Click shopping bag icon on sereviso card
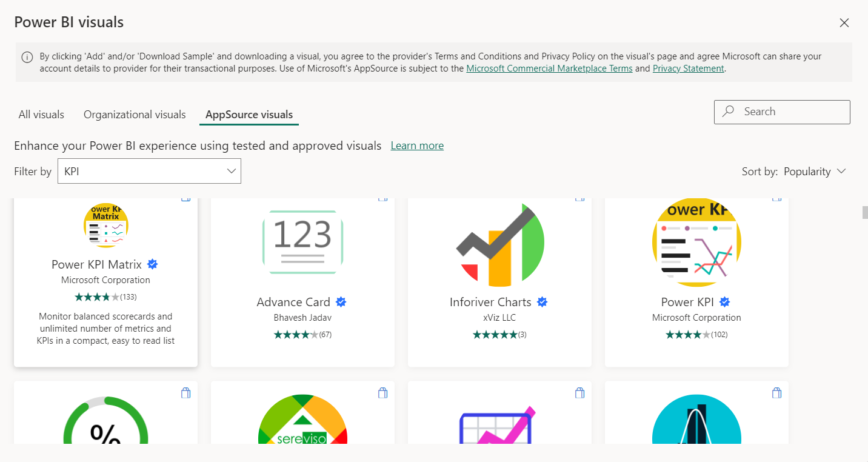The width and height of the screenshot is (868, 462). (382, 393)
